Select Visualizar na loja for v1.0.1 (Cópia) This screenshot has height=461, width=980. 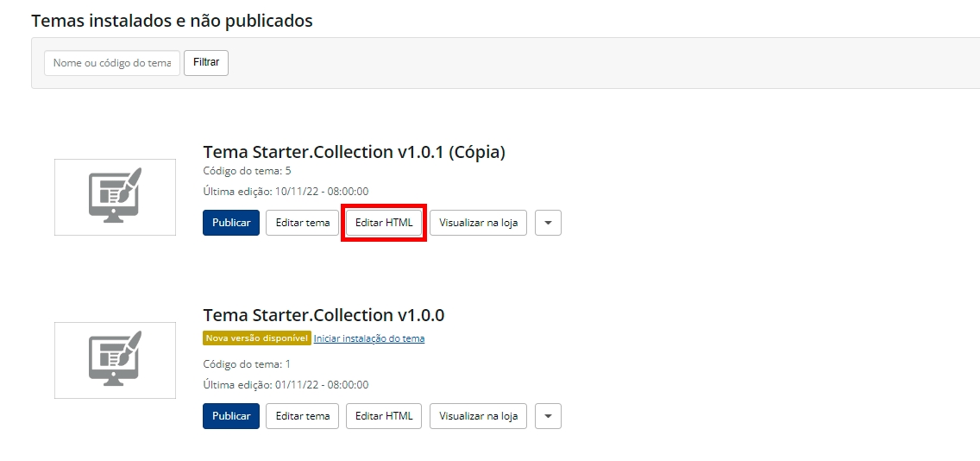click(478, 223)
